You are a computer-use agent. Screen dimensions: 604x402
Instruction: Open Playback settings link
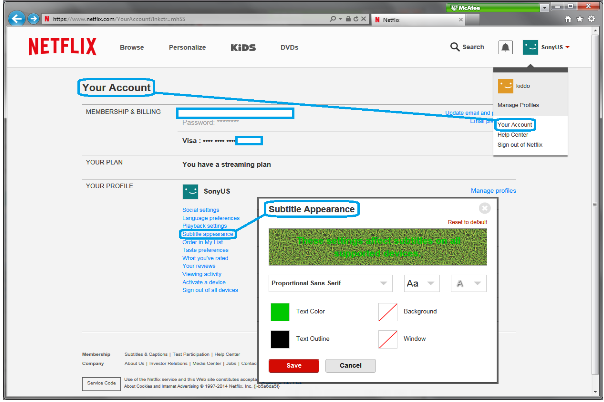point(205,226)
